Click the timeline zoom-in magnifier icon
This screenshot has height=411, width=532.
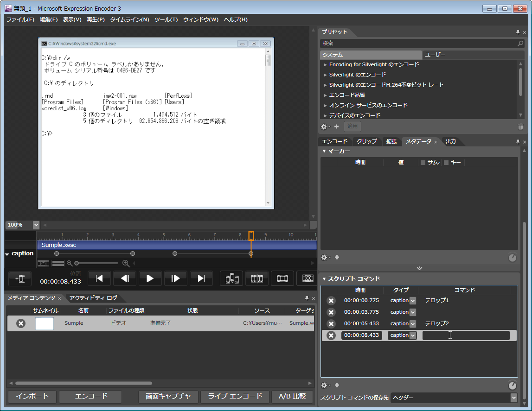126,263
